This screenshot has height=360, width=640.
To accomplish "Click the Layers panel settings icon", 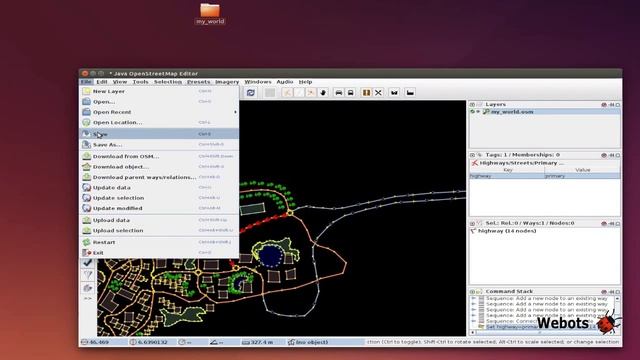I will [x=604, y=105].
